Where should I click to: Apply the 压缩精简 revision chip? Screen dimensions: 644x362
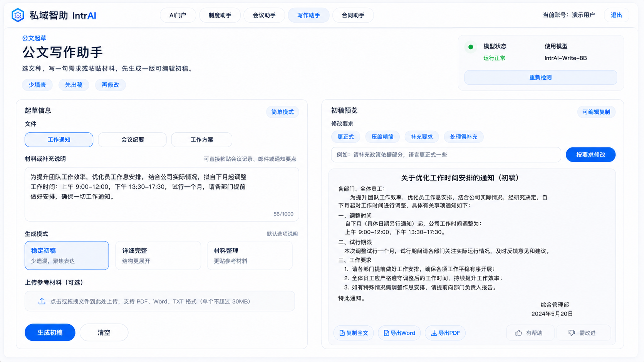[382, 137]
